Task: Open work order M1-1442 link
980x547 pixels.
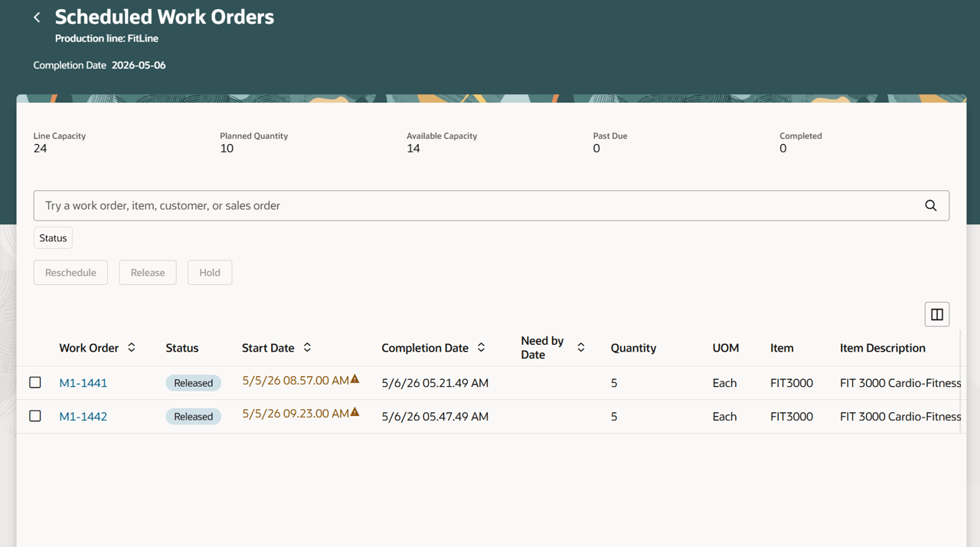Action: [83, 417]
